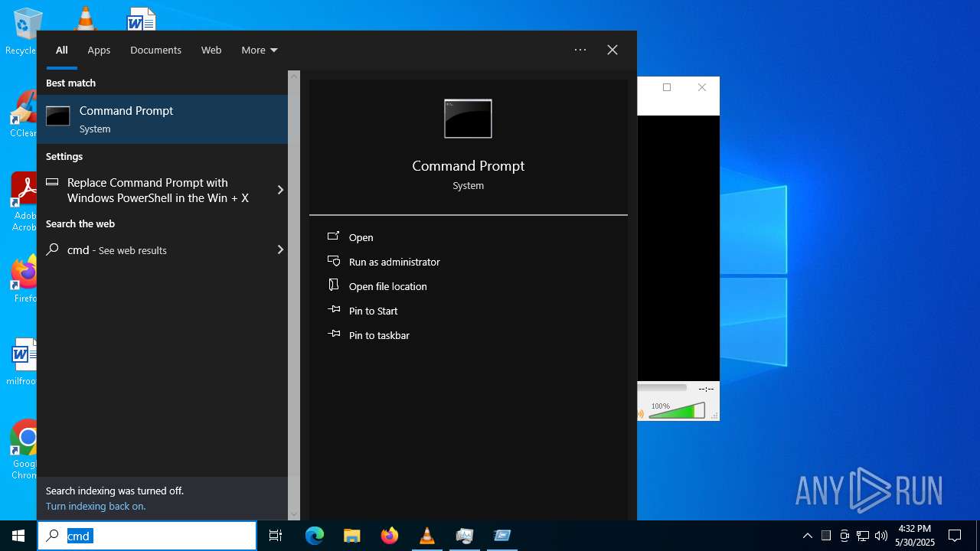Click the Run as administrator shield icon
The height and width of the screenshot is (551, 980).
[334, 261]
